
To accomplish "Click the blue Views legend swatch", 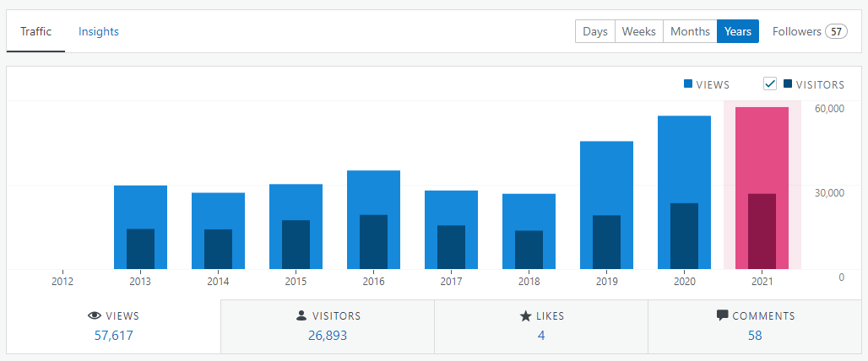I will click(688, 84).
